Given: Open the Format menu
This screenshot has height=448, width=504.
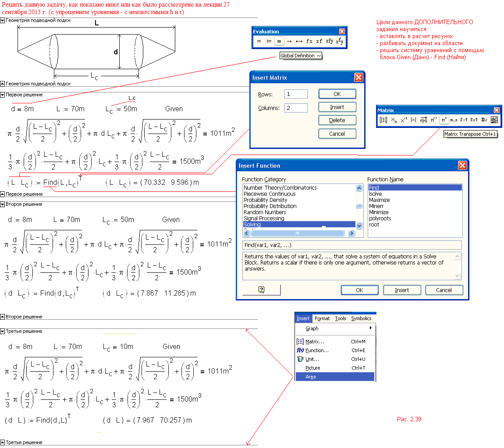Looking at the screenshot, I should [x=322, y=318].
